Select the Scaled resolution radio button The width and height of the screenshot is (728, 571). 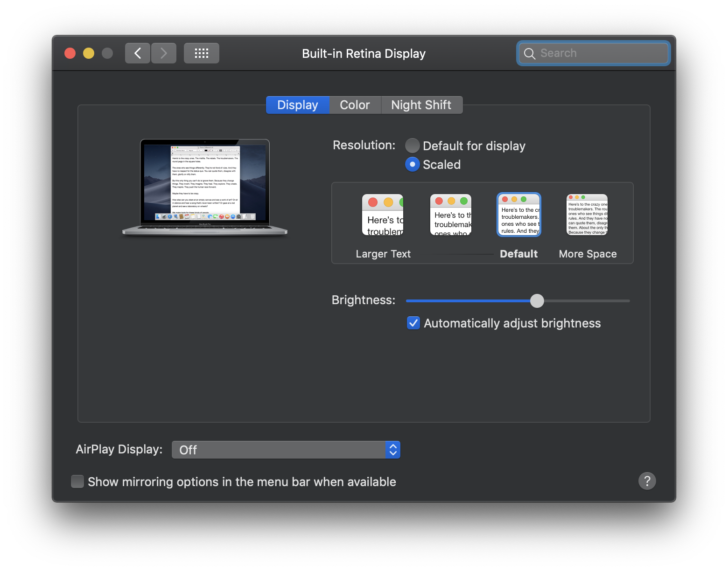pos(413,165)
